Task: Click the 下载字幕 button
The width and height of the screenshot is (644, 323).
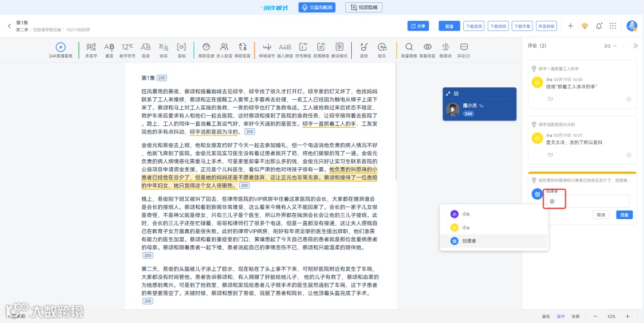Action: pos(522,26)
